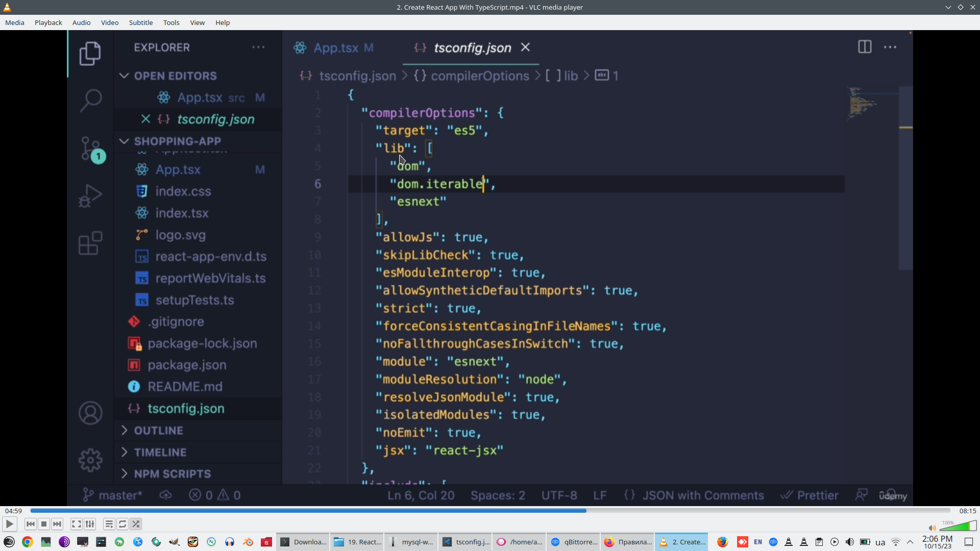Image resolution: width=980 pixels, height=551 pixels.
Task: Skip to the next media track
Action: 57,524
